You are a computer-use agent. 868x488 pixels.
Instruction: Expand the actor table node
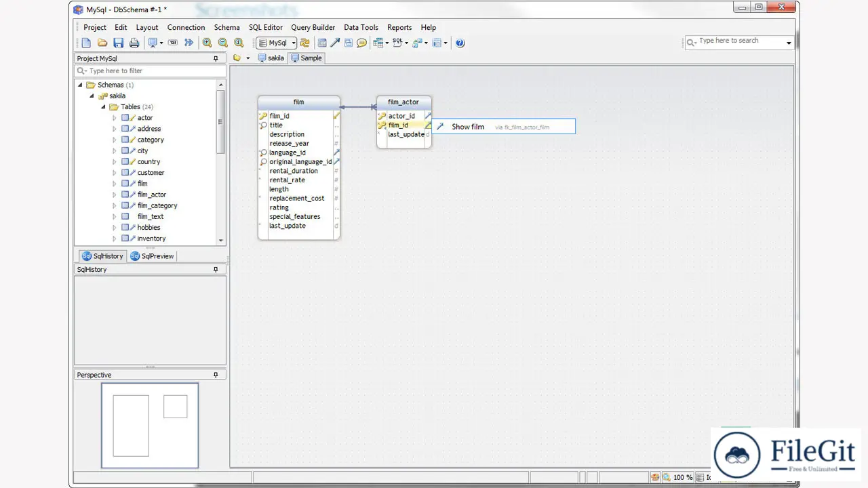point(115,118)
